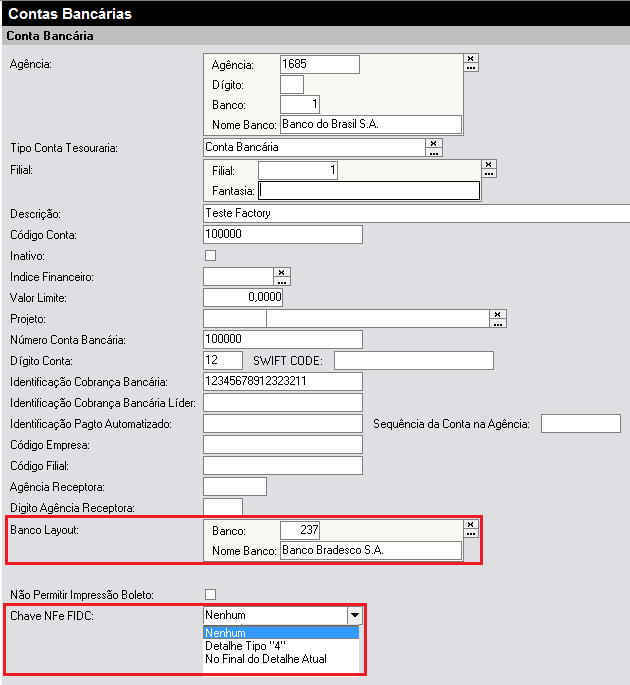Click the Código Empresa field

point(283,445)
